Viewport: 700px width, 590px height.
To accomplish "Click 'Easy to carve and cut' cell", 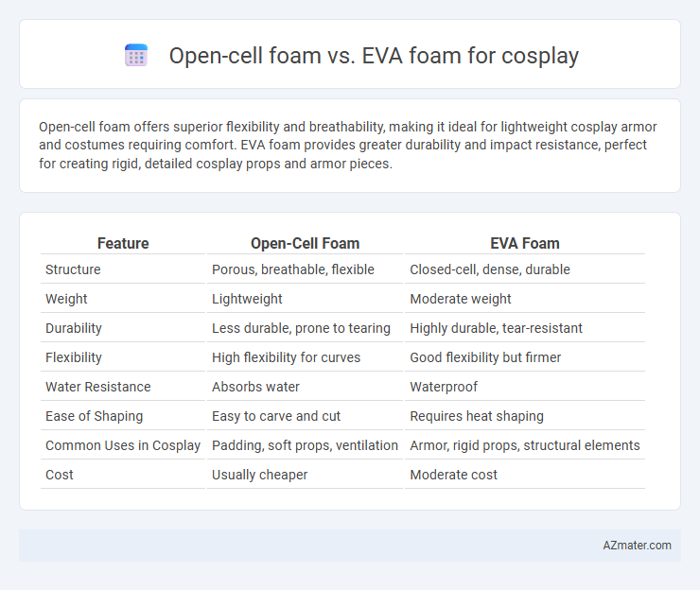I will (276, 416).
